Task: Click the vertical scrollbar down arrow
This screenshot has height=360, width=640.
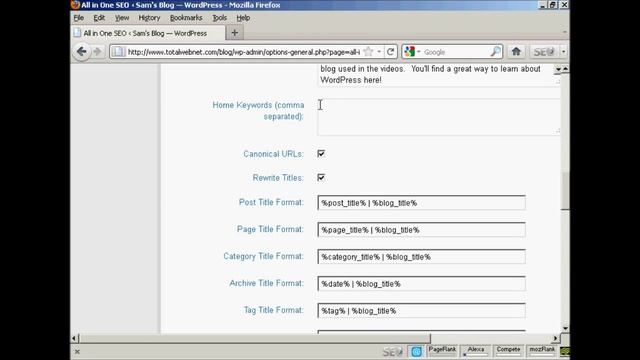Action: [x=565, y=329]
